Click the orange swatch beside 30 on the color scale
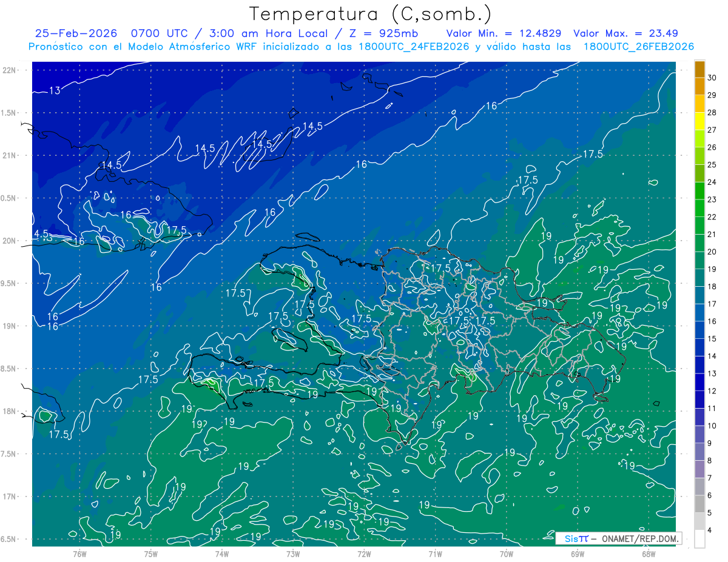 [x=699, y=70]
